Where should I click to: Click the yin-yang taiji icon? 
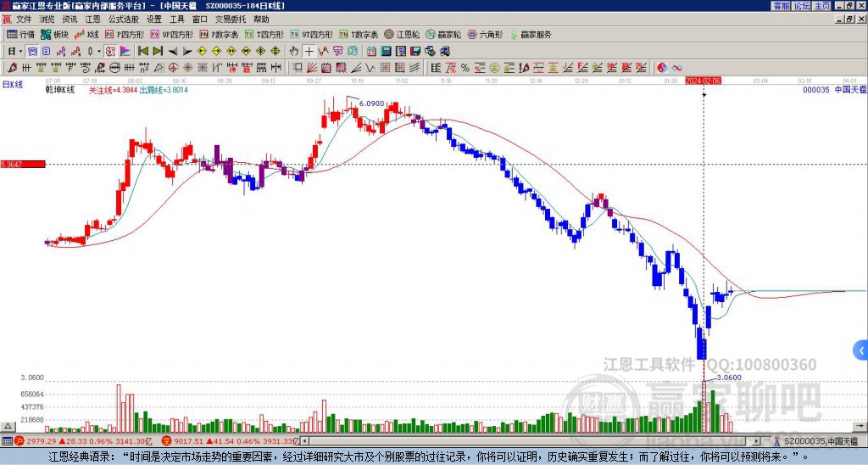pos(662,68)
